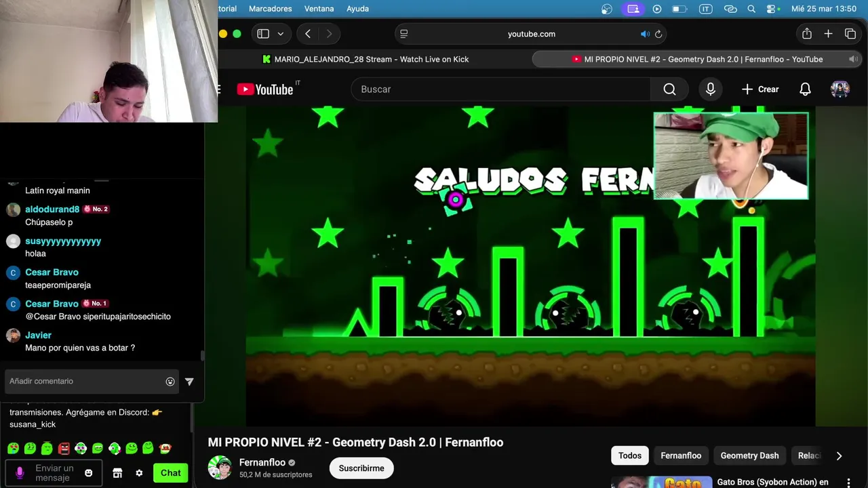
Task: Select the Fernanfloo filter chip
Action: 681,455
